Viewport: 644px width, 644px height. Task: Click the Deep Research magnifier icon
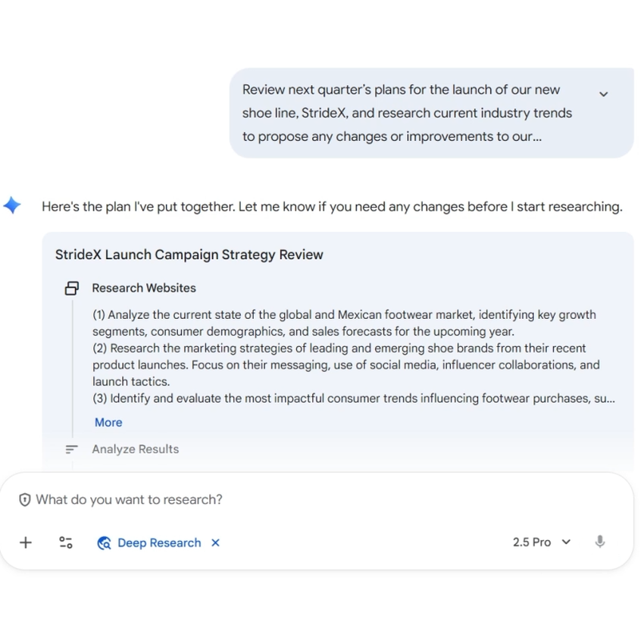[x=105, y=543]
